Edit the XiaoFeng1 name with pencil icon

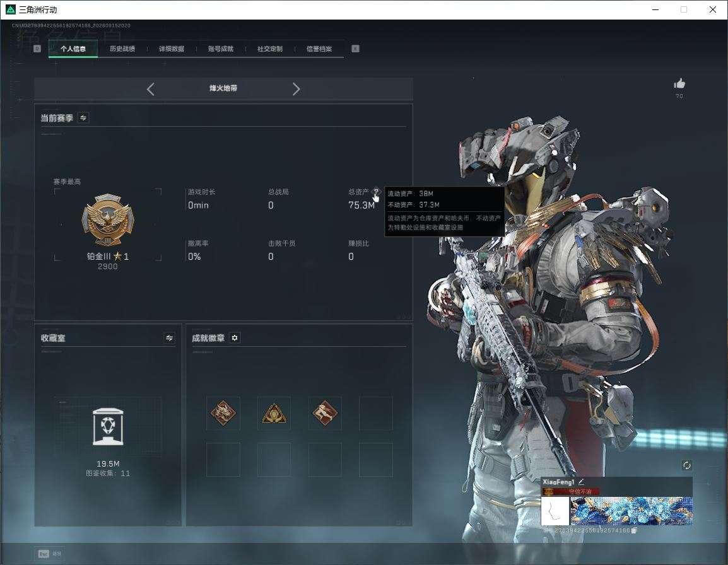click(581, 482)
